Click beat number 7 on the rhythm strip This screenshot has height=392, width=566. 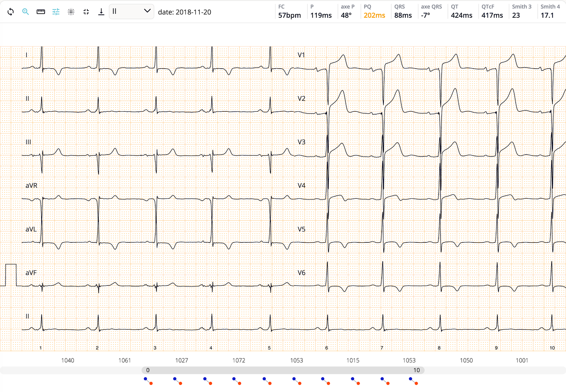pyautogui.click(x=382, y=348)
